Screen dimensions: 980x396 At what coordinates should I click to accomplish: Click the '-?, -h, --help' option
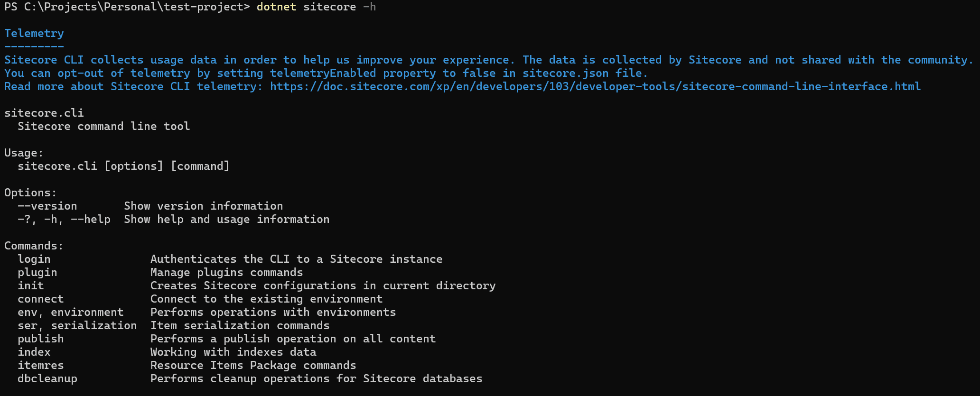tap(64, 219)
